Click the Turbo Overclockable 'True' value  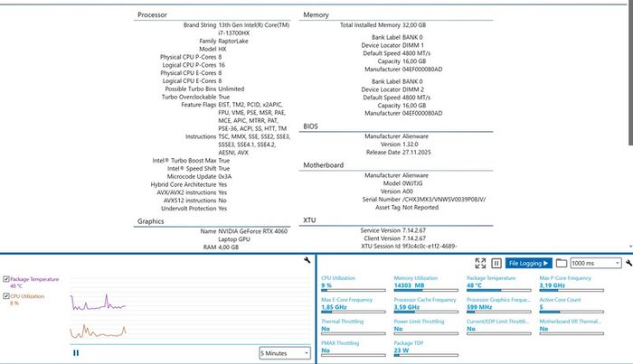[224, 97]
